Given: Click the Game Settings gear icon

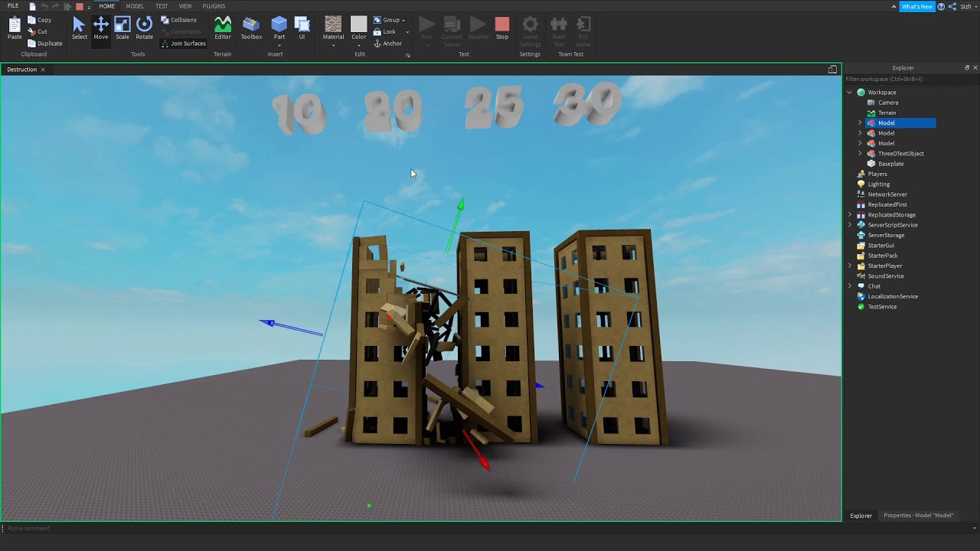Looking at the screenshot, I should click(x=530, y=24).
